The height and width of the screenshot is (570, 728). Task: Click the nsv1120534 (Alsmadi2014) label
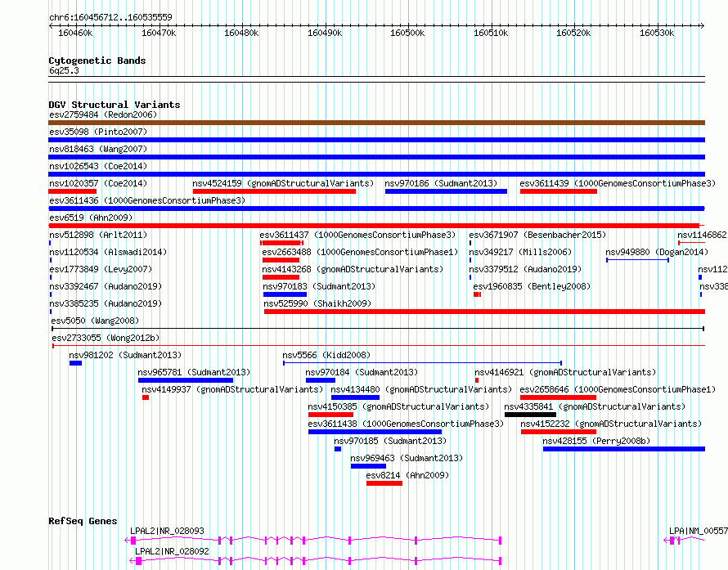[x=108, y=252]
